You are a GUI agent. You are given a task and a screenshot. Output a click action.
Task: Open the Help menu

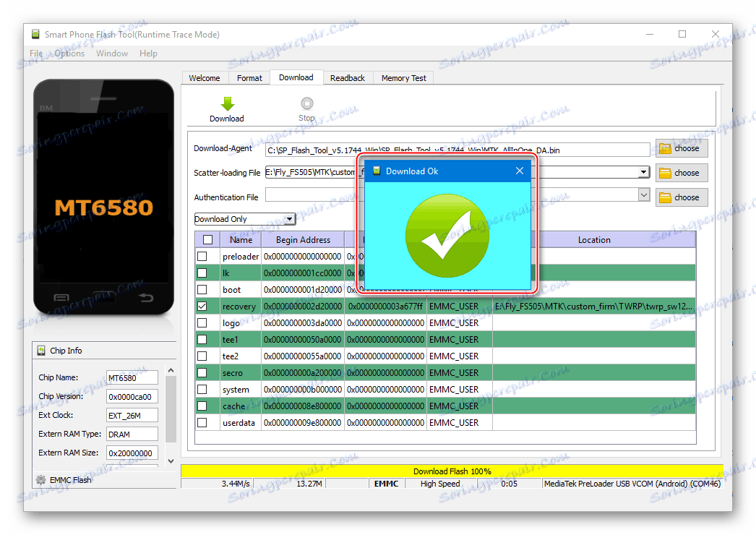click(148, 54)
